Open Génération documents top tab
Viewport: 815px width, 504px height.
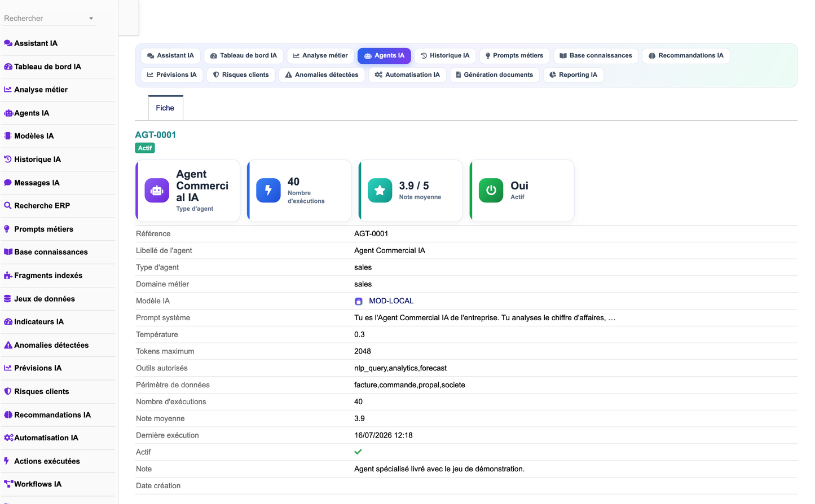point(495,75)
